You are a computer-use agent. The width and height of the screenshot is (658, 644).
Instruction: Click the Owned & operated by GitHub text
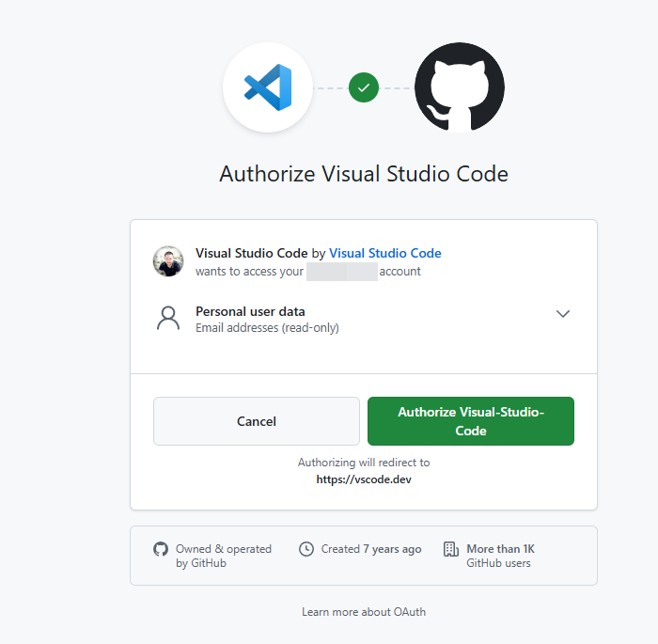[x=223, y=556]
